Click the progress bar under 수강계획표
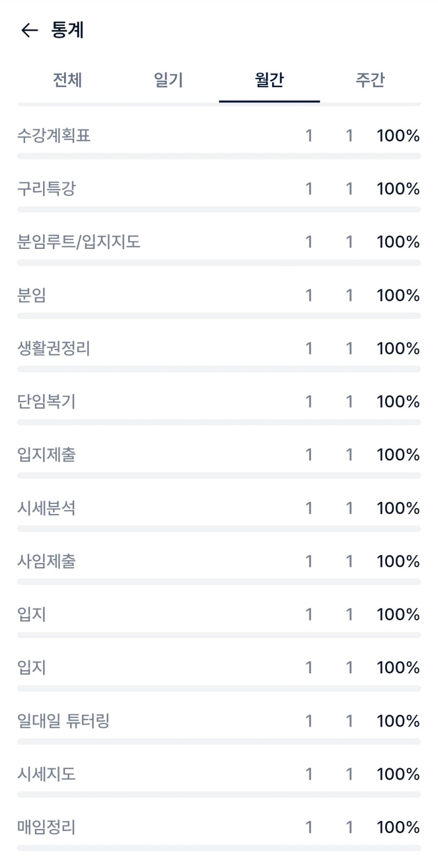Screen dimensions: 438x868 coord(219,156)
